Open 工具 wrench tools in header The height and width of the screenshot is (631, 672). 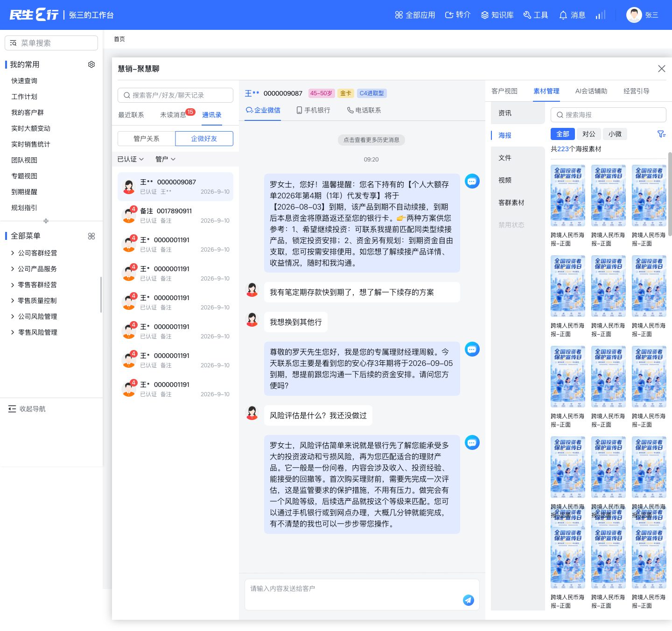coord(536,15)
